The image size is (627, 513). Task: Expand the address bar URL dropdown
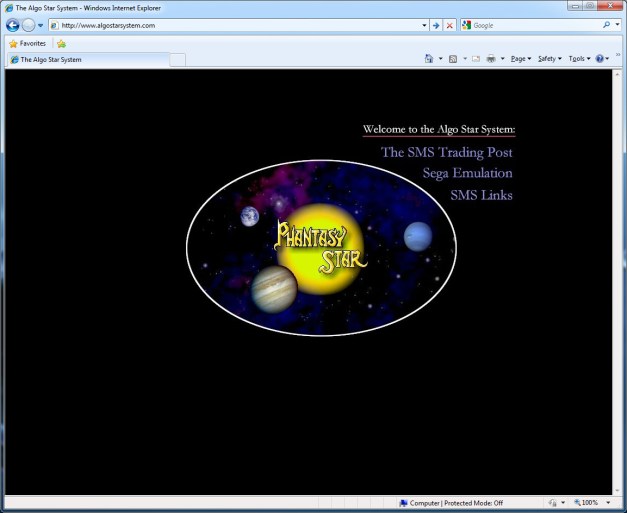point(424,25)
